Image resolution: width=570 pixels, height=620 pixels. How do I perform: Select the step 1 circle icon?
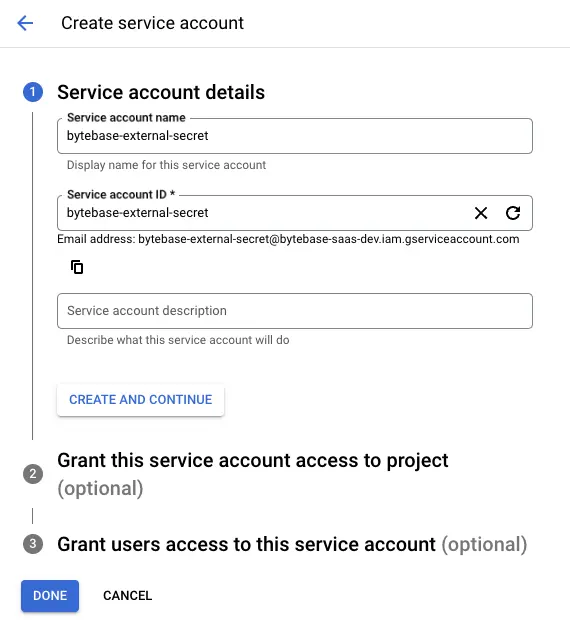[x=33, y=92]
